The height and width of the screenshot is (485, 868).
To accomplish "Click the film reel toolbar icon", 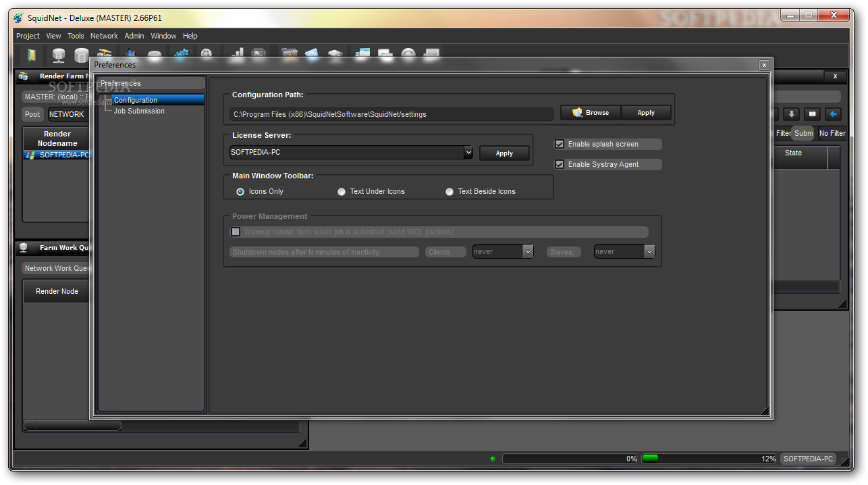I will pyautogui.click(x=207, y=53).
